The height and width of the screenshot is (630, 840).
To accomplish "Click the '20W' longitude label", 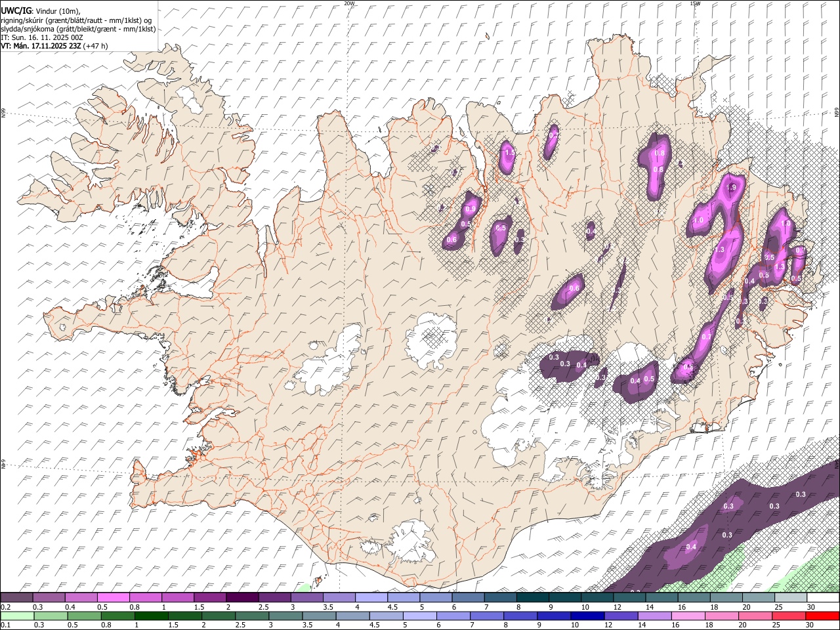I will 349,3.
